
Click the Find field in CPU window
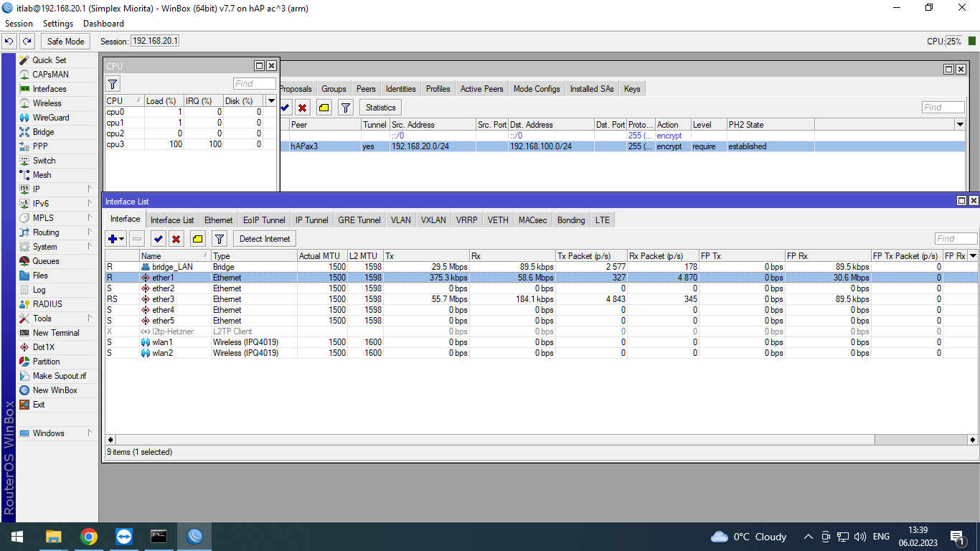click(x=254, y=84)
